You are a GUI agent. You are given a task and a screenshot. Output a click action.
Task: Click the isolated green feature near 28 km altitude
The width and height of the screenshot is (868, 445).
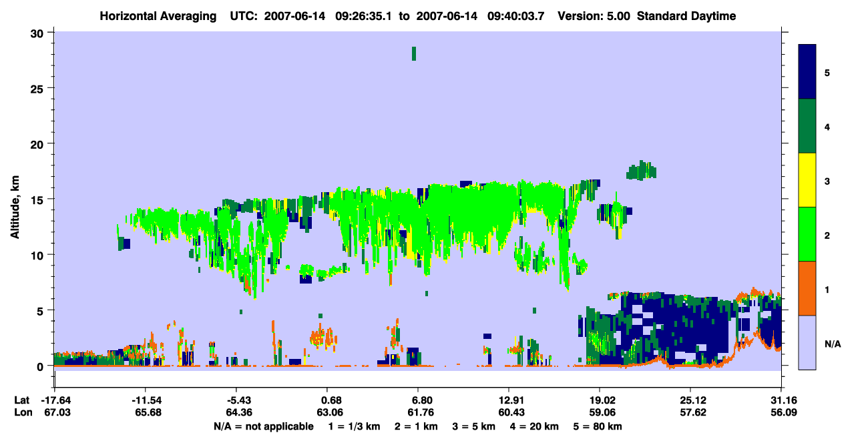click(414, 53)
